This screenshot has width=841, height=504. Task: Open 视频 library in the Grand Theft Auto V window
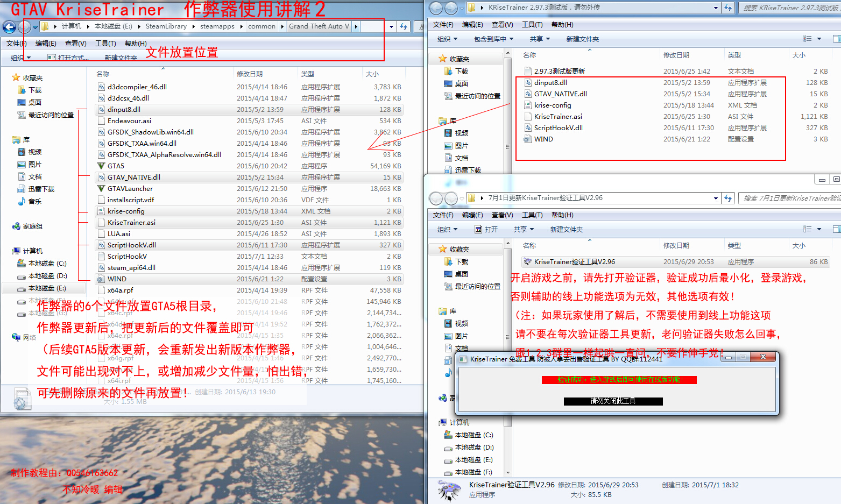[x=35, y=152]
